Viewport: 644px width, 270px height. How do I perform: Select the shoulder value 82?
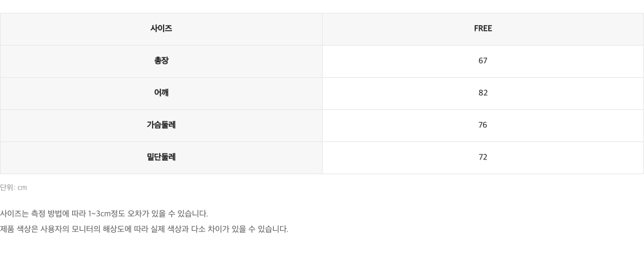(x=483, y=93)
